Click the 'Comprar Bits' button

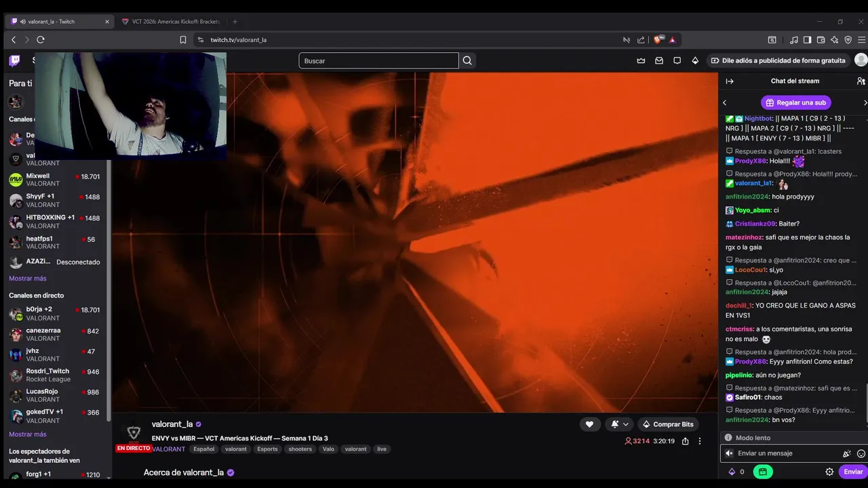pos(668,424)
